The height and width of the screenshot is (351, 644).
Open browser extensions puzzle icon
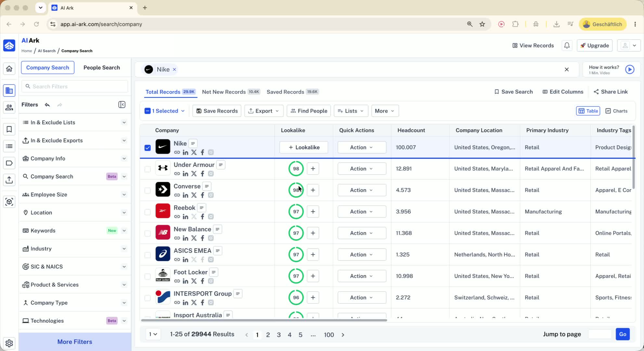point(515,24)
